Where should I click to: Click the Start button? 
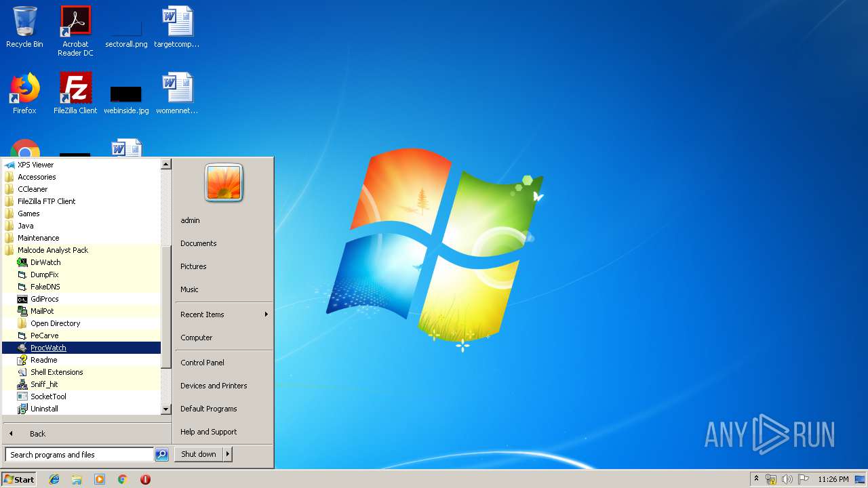click(19, 479)
